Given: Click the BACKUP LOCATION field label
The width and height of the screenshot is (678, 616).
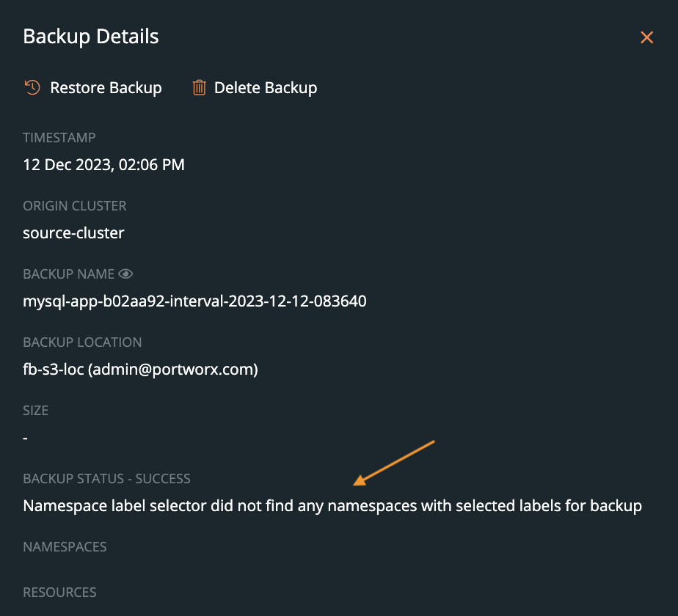Looking at the screenshot, I should [x=82, y=342].
